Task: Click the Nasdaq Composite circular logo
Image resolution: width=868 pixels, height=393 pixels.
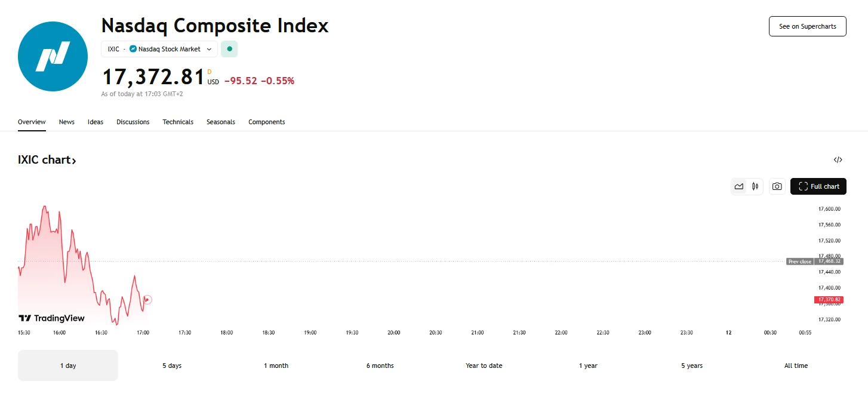Action: pyautogui.click(x=53, y=57)
